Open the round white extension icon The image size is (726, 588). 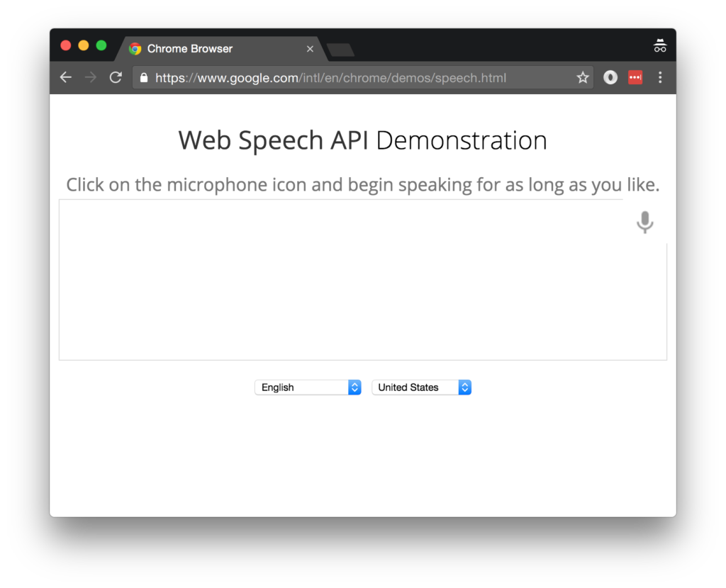click(x=610, y=77)
